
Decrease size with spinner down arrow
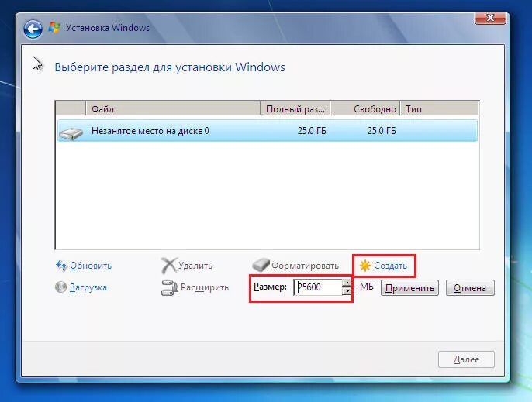pos(347,291)
